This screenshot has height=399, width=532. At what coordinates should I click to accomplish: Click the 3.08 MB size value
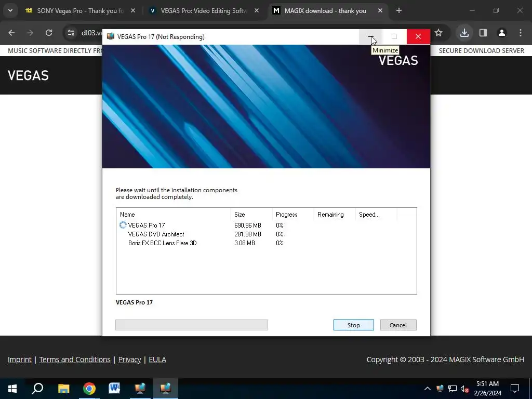click(245, 243)
